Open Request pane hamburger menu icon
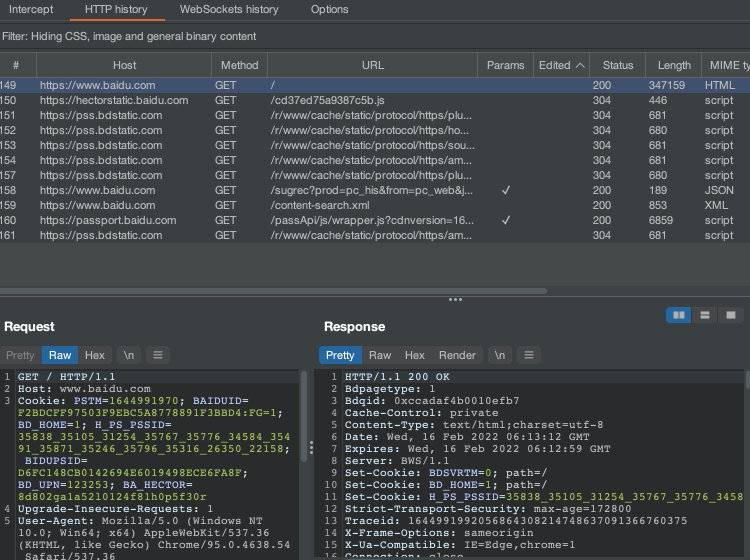 click(158, 355)
